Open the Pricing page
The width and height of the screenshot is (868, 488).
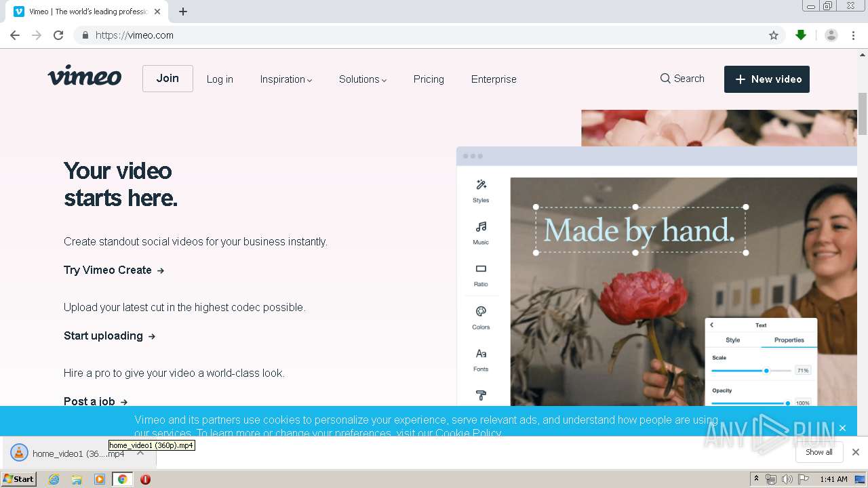coord(429,79)
